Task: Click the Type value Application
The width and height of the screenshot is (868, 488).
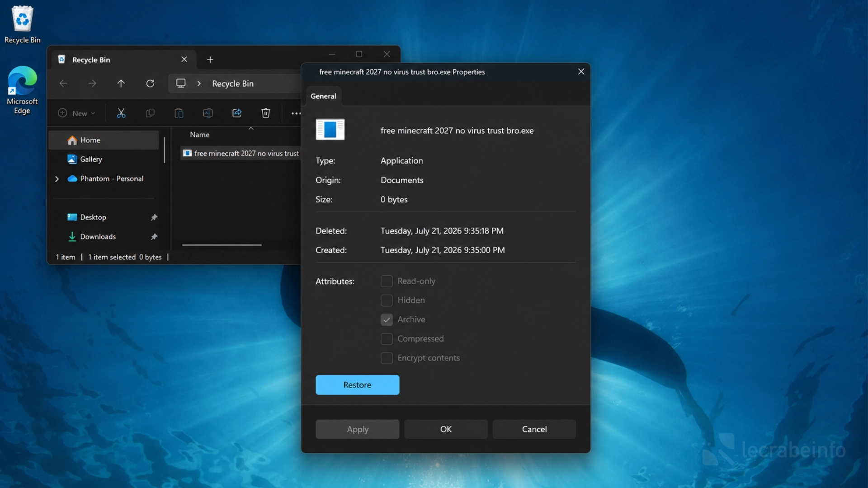Action: [401, 161]
